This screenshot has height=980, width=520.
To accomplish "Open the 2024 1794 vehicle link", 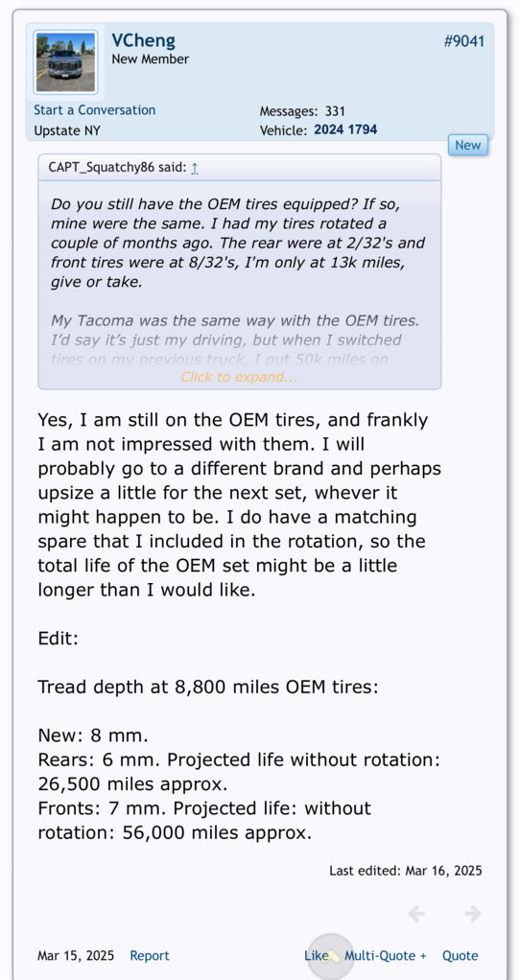I will (x=345, y=130).
